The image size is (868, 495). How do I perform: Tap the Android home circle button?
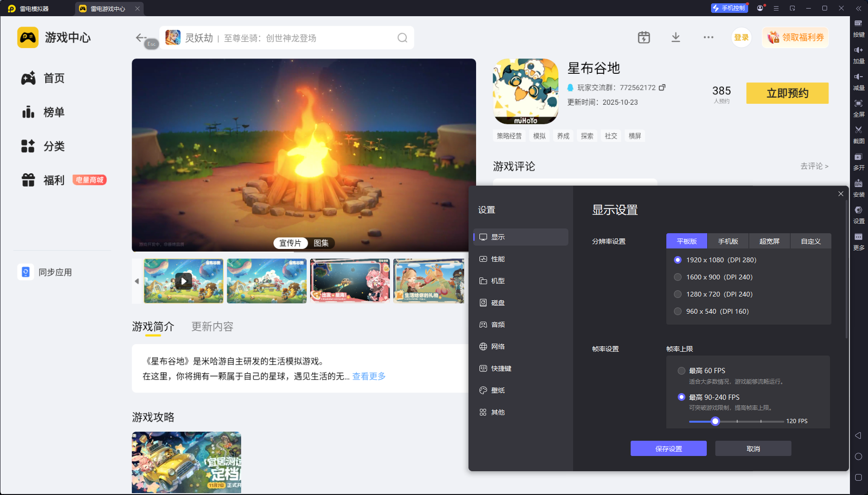coord(858,456)
